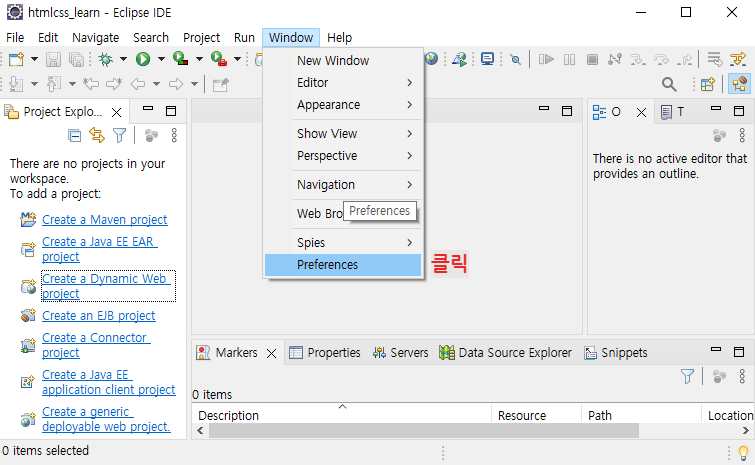This screenshot has width=755, height=465.
Task: Expand the Spies submenu
Action: 343,243
